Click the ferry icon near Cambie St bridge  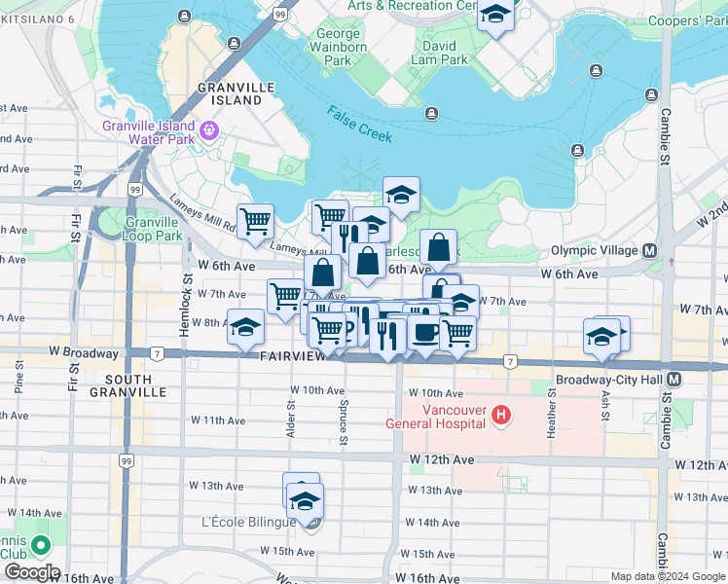coord(652,94)
